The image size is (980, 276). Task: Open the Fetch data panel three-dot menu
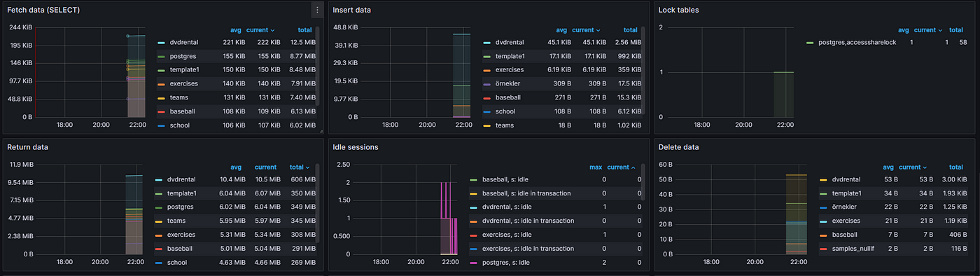click(317, 10)
